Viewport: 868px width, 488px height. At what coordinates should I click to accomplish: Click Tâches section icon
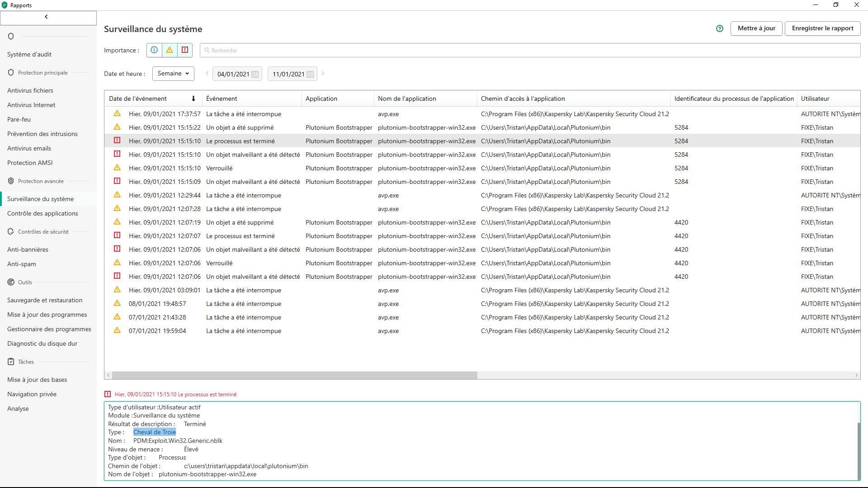(x=11, y=361)
